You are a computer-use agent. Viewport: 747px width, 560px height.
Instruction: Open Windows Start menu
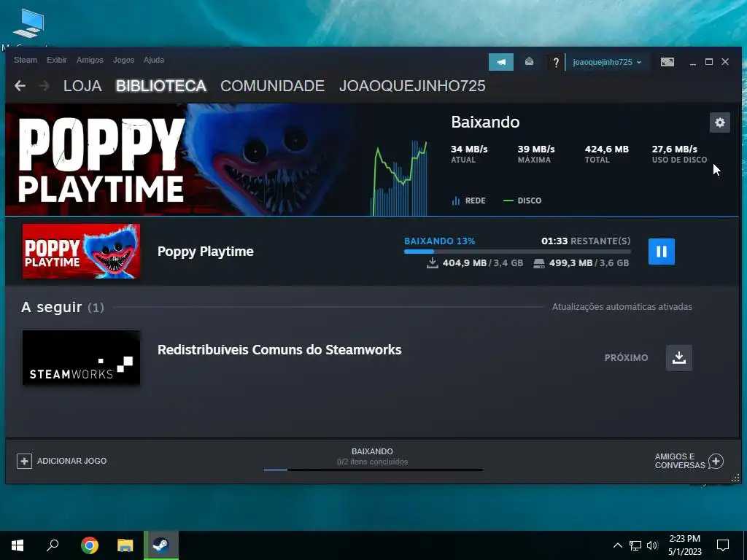pyautogui.click(x=18, y=545)
